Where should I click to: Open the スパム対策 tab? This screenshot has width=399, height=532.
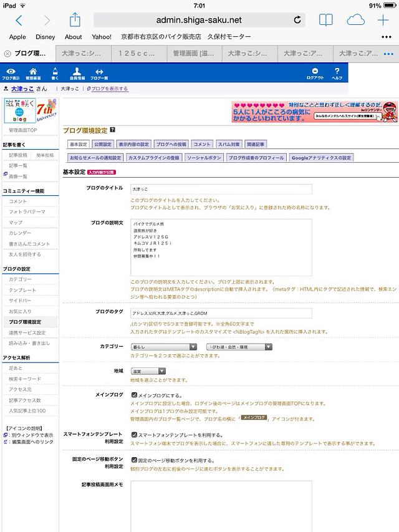pos(229,144)
